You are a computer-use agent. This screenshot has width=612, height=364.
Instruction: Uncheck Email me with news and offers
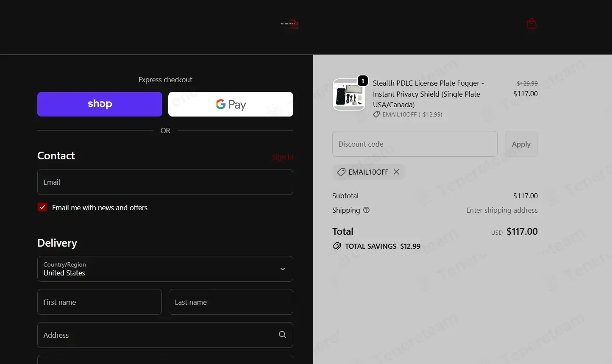[x=42, y=207]
